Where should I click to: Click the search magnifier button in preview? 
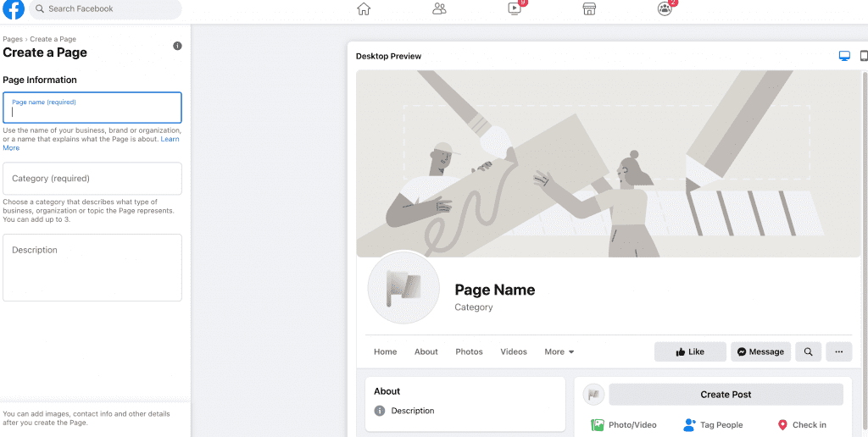(809, 351)
